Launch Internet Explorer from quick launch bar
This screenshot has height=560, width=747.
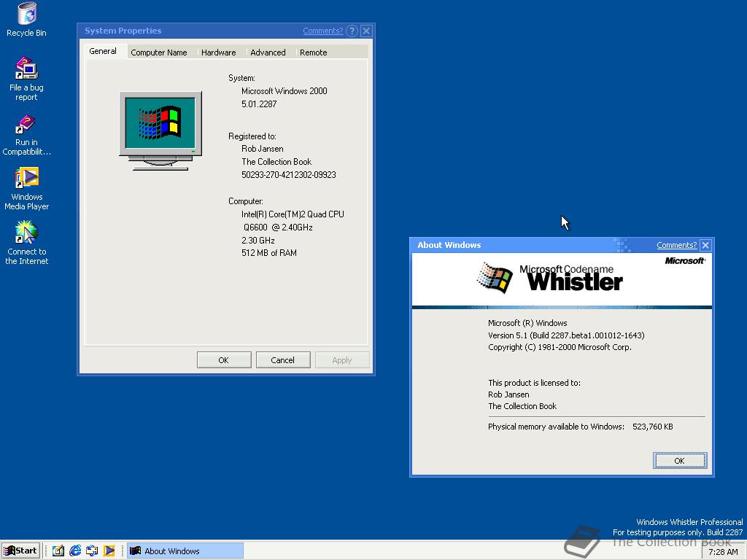[x=75, y=551]
